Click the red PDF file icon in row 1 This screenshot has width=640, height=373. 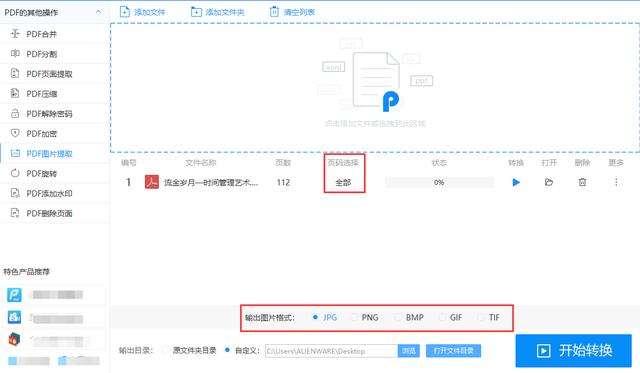[152, 182]
